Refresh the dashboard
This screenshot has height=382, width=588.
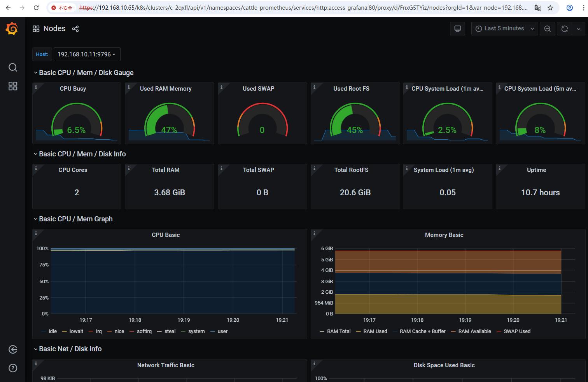(565, 28)
